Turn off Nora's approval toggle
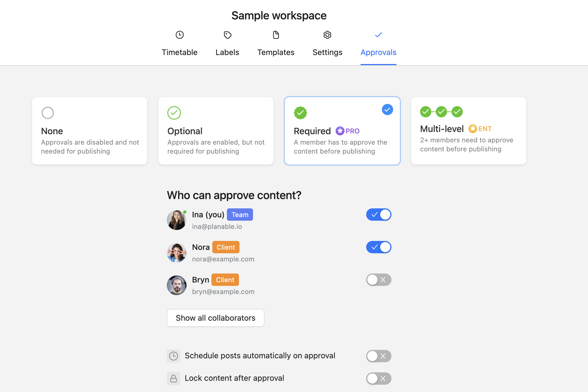Viewport: 588px width, 392px height. [x=379, y=247]
